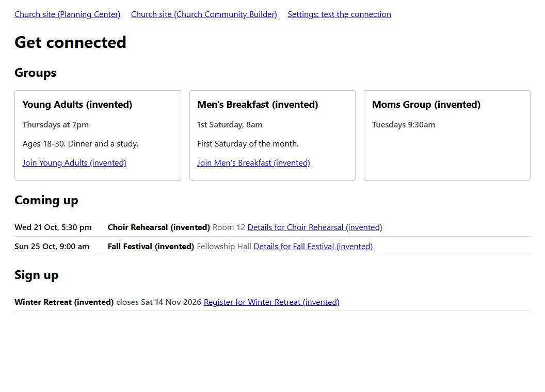Select the 'Sun 25 Oct, 9:00 am' date

52,247
